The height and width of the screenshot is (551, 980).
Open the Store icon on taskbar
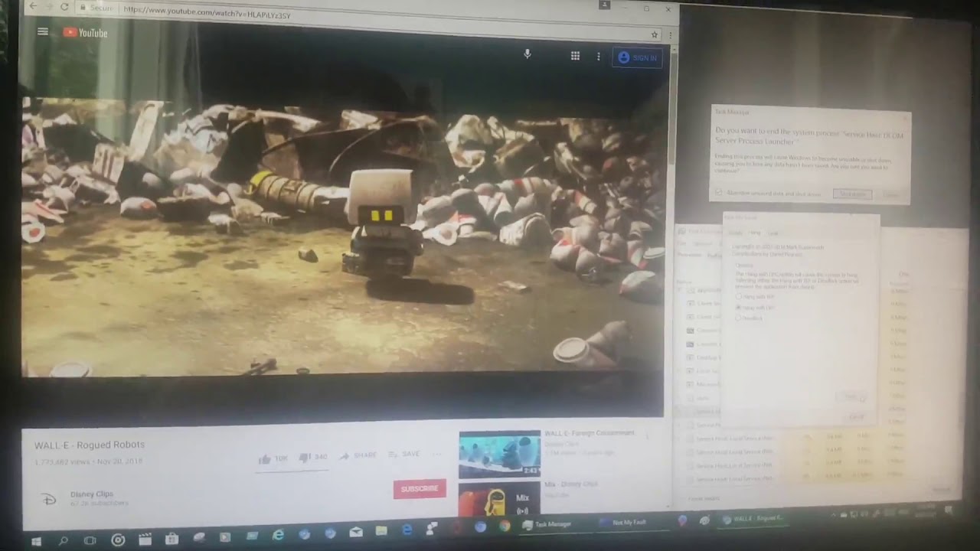[171, 539]
